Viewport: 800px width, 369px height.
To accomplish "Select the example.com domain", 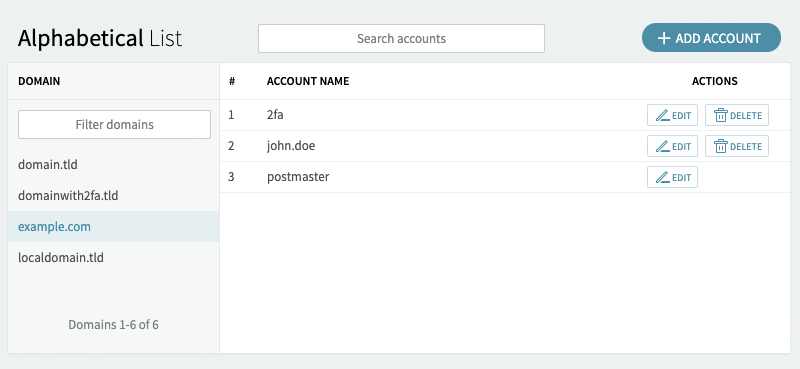I will [113, 226].
